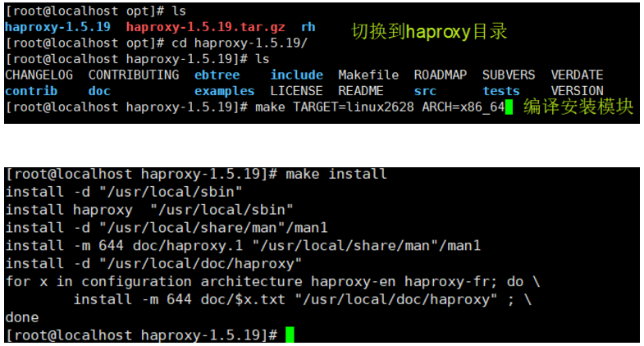Click the blue haproxy-1.5.19 directory name
Screen dimensions: 644x346
pyautogui.click(x=57, y=27)
